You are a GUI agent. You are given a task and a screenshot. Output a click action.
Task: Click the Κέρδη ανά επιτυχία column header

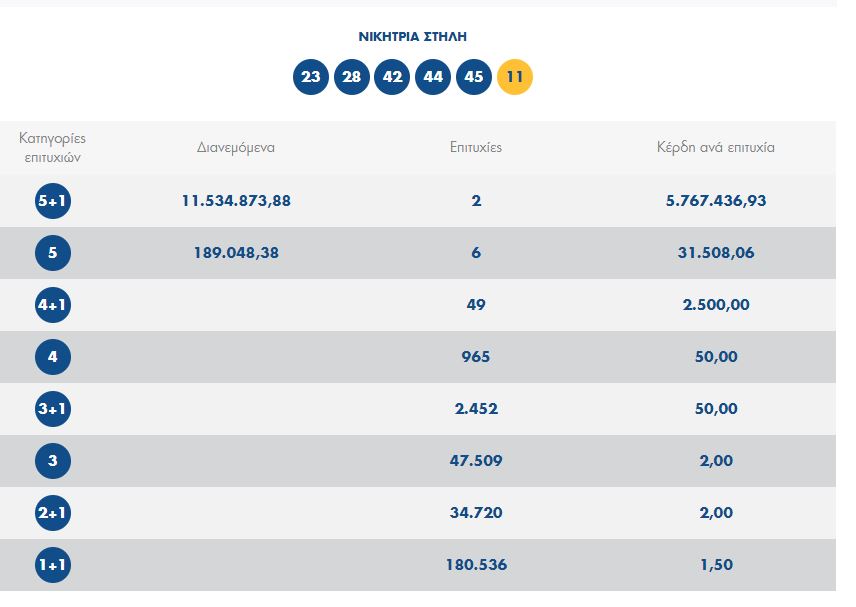716,147
